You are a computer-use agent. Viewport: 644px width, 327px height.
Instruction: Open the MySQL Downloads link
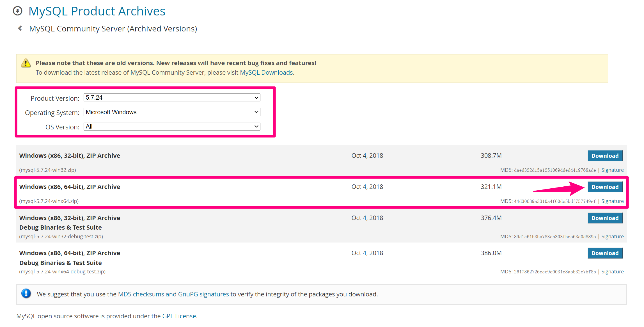pos(266,72)
